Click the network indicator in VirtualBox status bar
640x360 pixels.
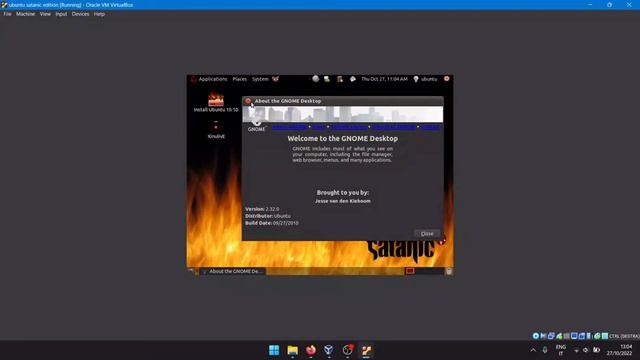pos(551,336)
